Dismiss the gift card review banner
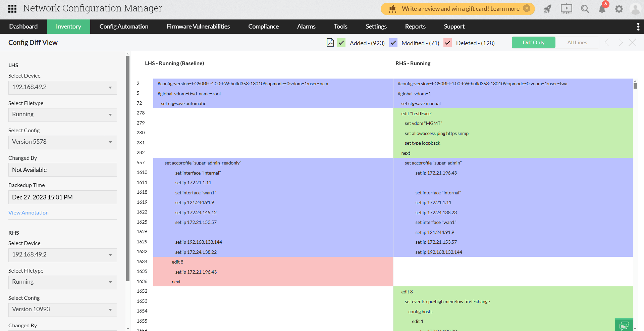 coord(527,9)
